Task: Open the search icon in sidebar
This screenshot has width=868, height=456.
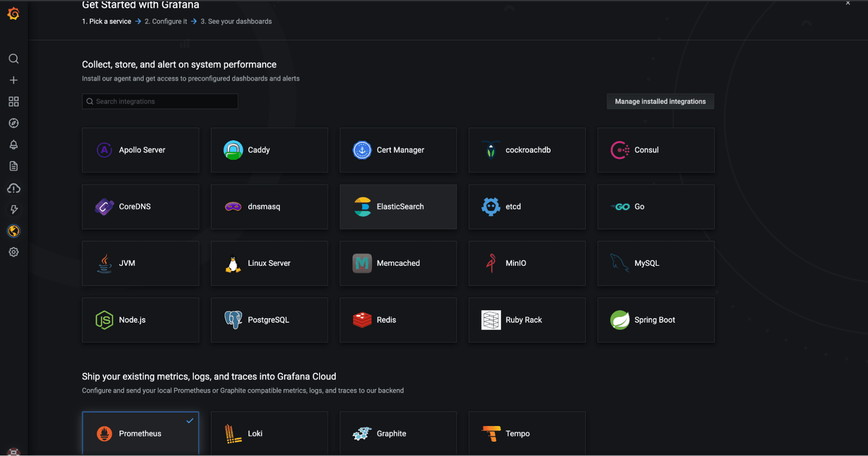Action: pos(13,59)
